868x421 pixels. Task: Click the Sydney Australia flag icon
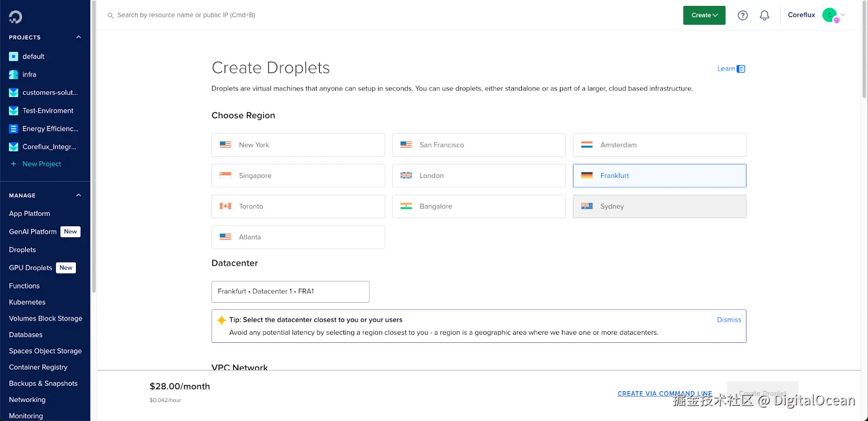(586, 206)
